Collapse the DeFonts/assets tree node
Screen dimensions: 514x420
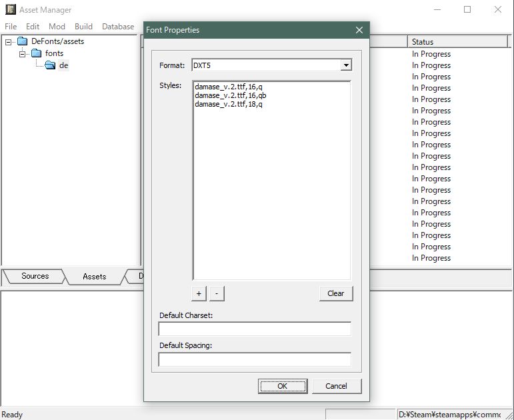(9, 42)
